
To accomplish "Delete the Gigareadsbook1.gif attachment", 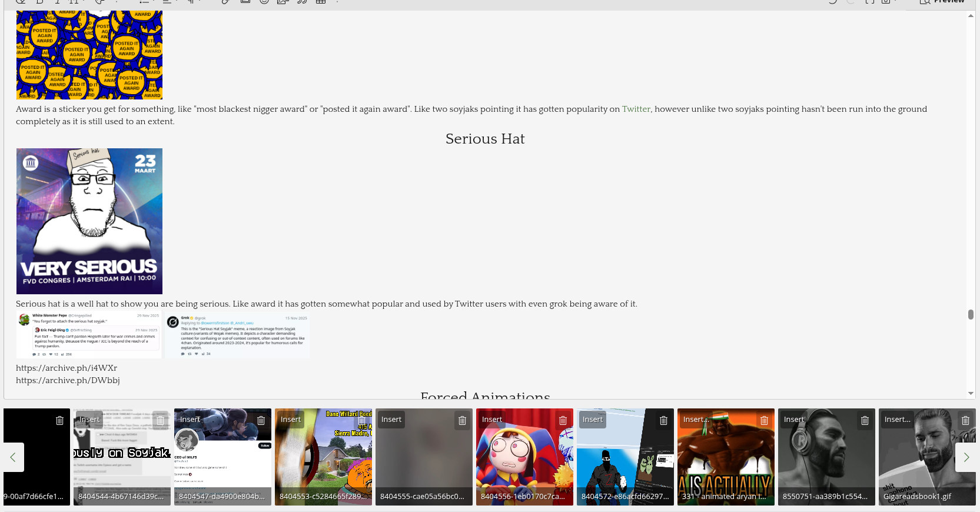I will (965, 420).
